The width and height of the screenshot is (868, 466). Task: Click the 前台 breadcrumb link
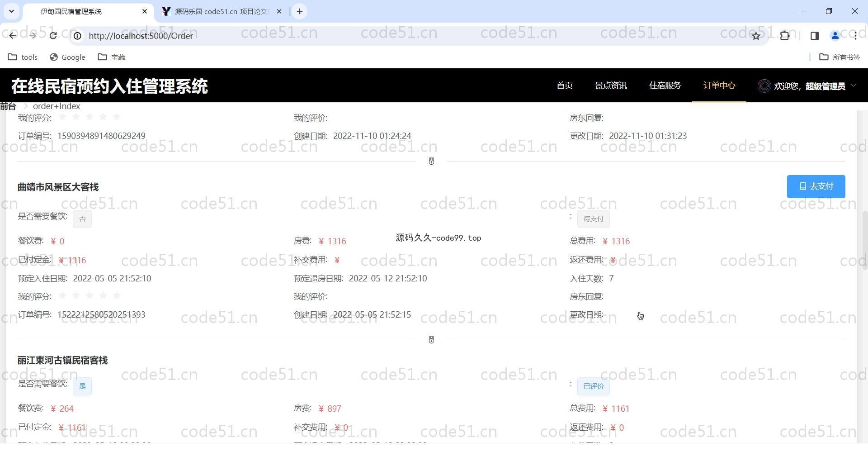8,106
